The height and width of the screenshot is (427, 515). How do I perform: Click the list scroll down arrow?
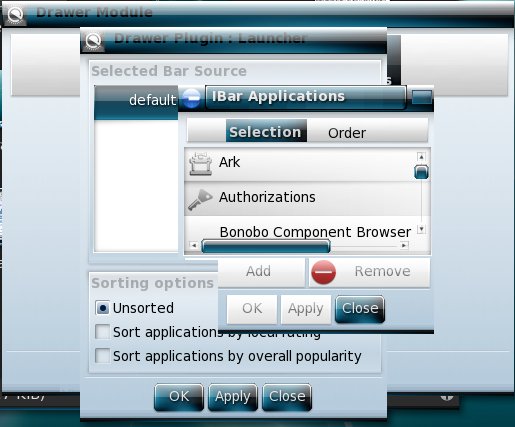(421, 229)
